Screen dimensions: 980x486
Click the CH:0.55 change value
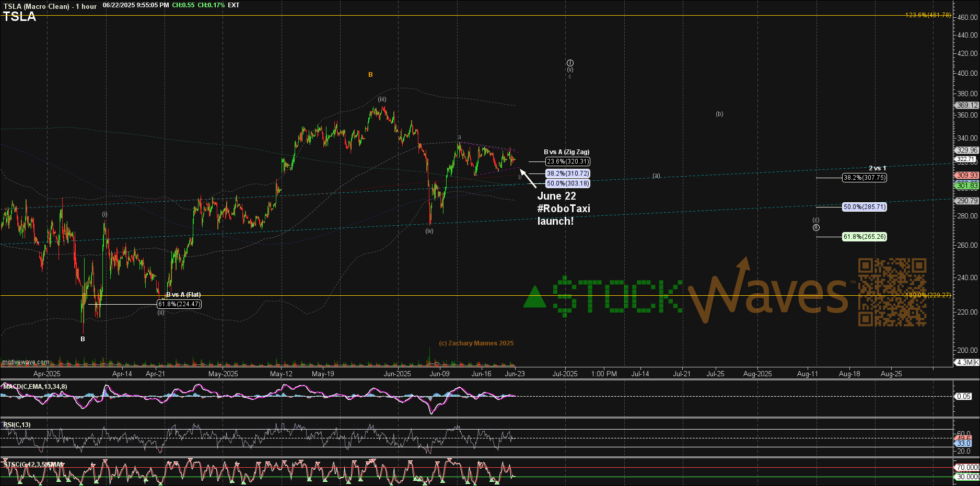183,5
